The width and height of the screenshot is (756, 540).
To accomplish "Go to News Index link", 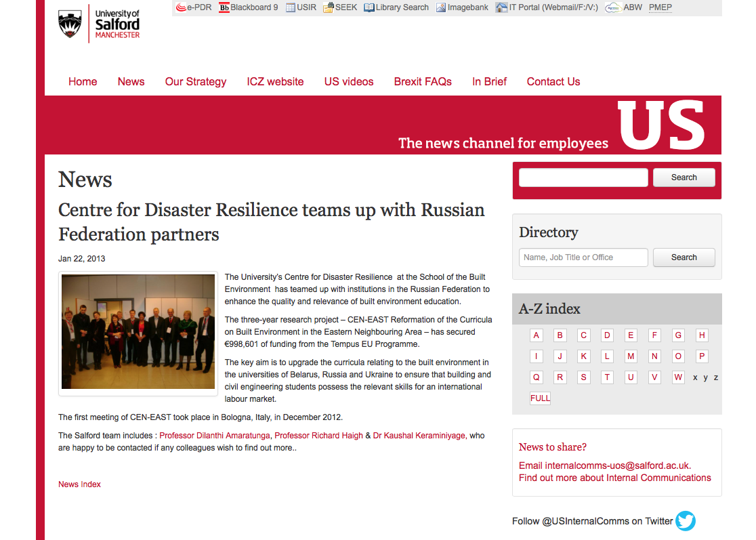I will click(x=79, y=484).
